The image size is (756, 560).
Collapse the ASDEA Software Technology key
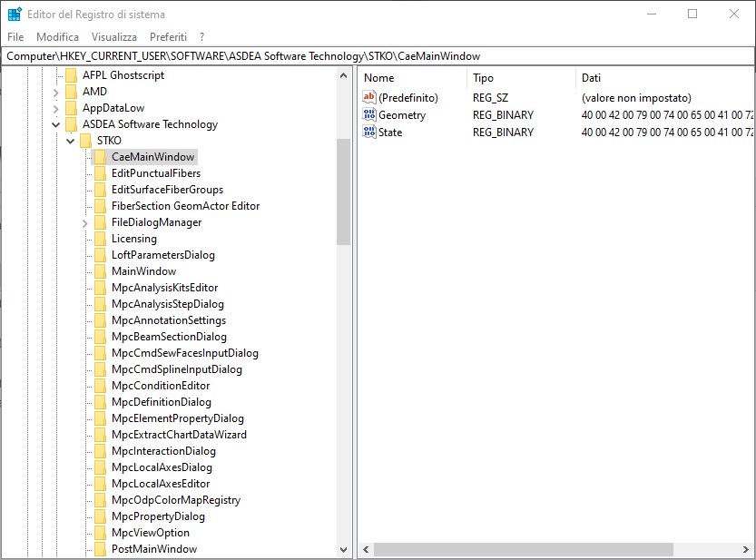coord(56,125)
